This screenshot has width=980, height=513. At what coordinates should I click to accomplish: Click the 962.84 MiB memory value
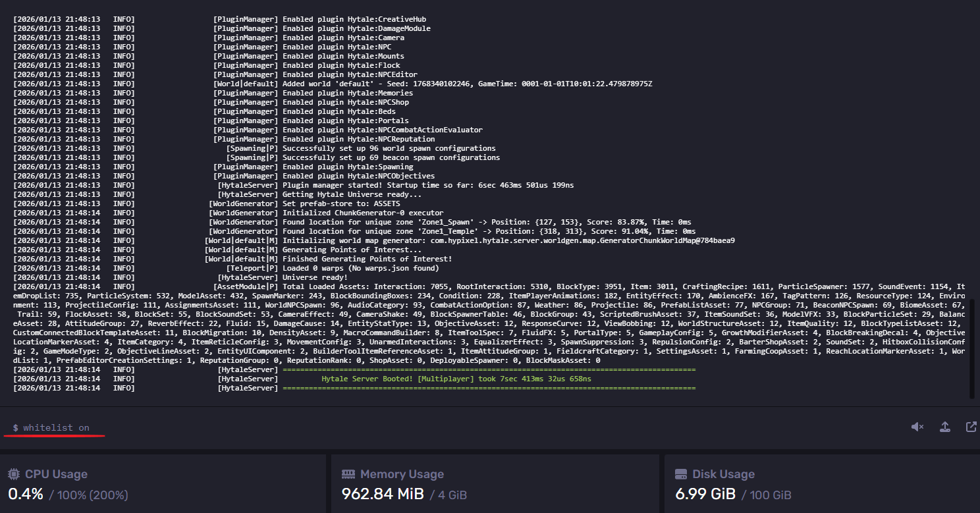tap(383, 494)
